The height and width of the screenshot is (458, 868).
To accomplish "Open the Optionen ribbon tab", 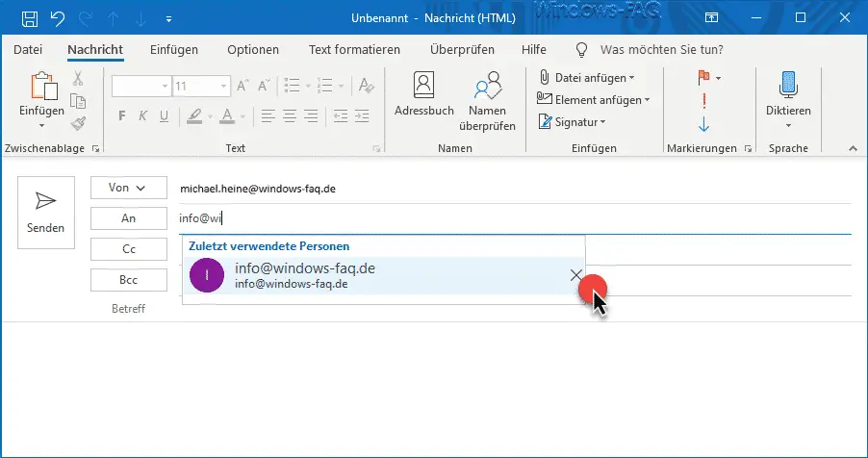I will [x=253, y=49].
